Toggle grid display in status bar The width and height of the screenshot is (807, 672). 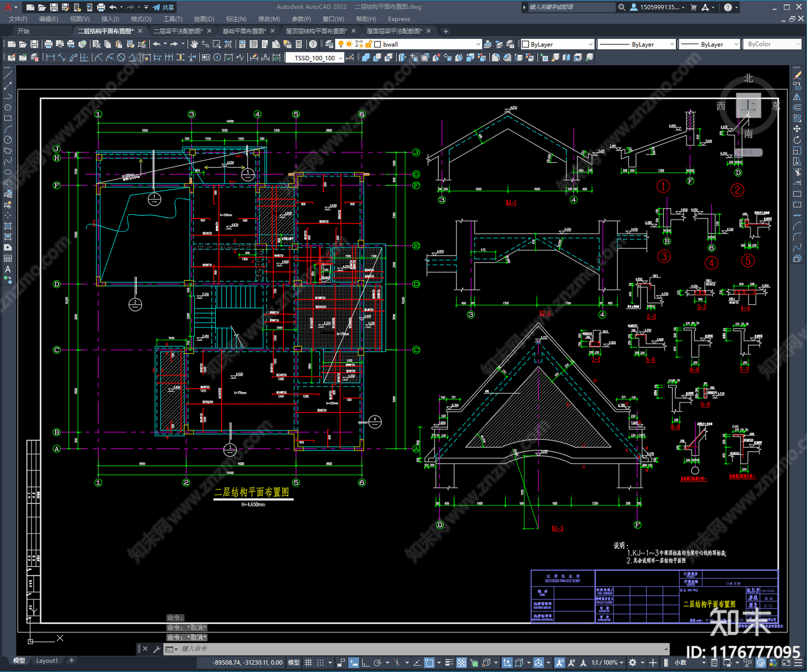308,662
